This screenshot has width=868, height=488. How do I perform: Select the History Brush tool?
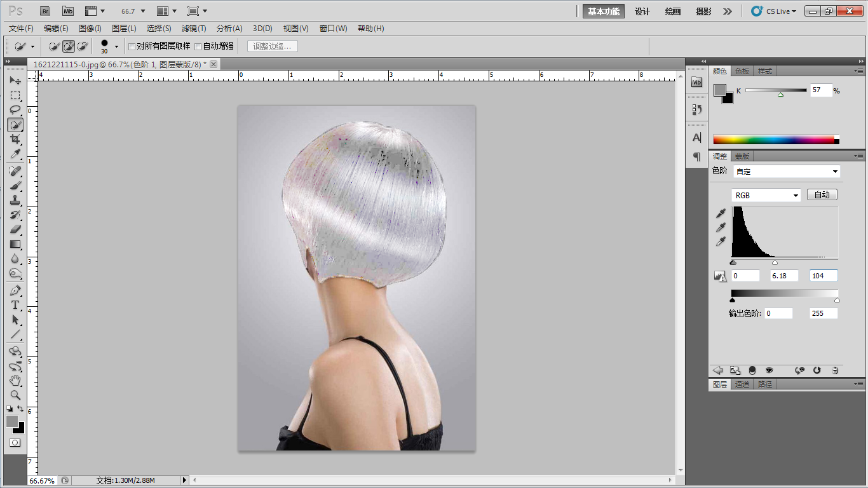tap(15, 215)
